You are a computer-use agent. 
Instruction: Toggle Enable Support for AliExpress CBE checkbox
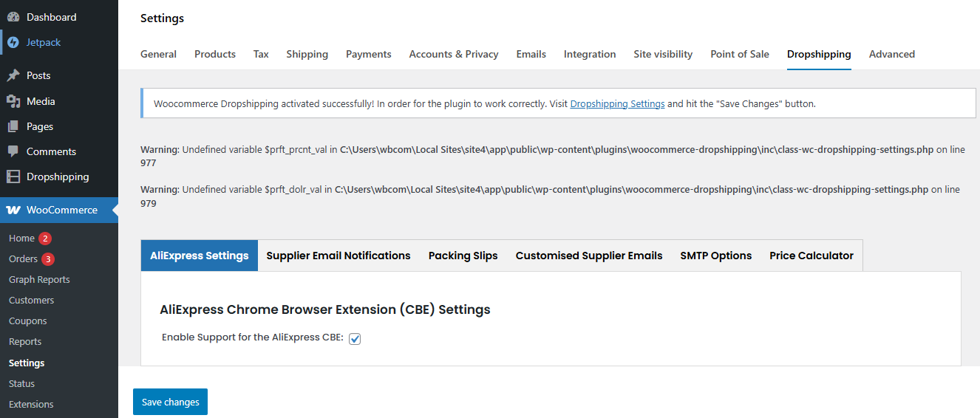(x=355, y=338)
